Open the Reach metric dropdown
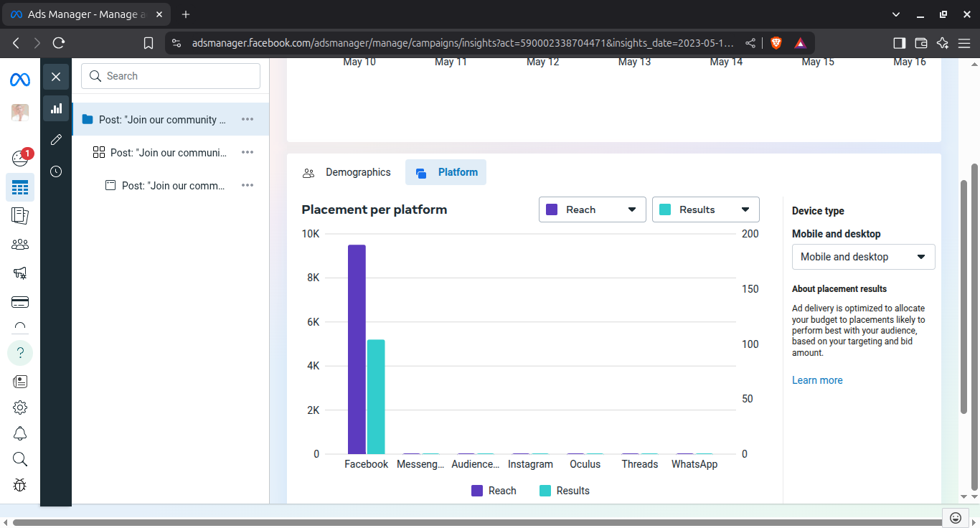 (593, 209)
